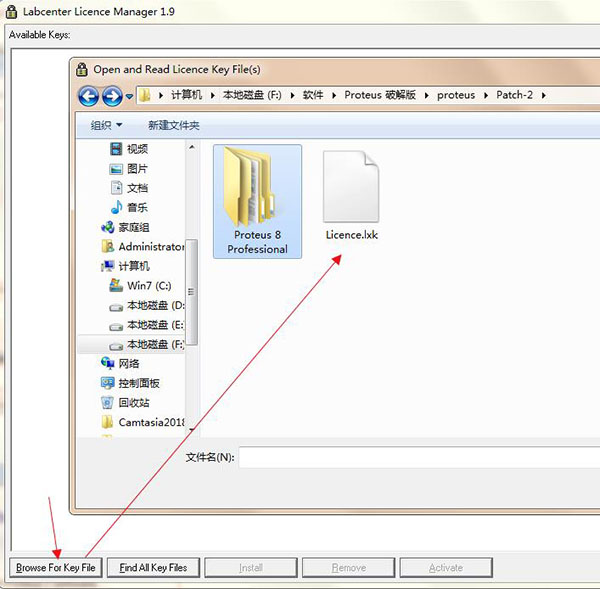
Task: Click Proteus 破解版 in the address path
Action: tap(380, 95)
